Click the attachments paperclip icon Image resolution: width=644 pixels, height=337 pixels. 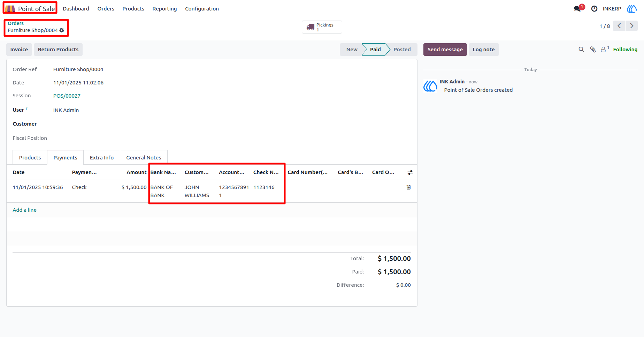pyautogui.click(x=593, y=50)
